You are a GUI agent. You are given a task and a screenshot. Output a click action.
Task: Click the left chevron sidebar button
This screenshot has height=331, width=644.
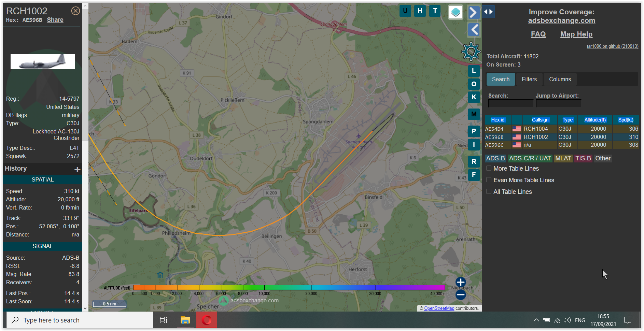pos(474,30)
